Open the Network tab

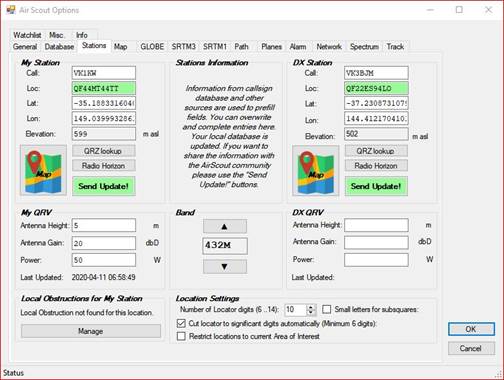329,47
